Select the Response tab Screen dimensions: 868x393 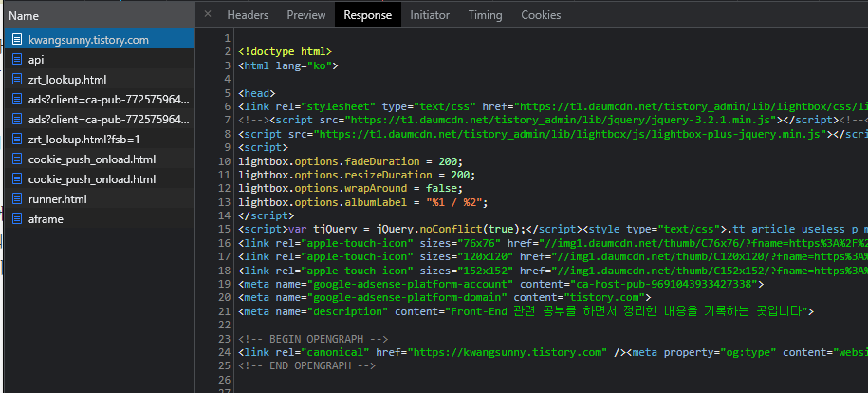367,15
